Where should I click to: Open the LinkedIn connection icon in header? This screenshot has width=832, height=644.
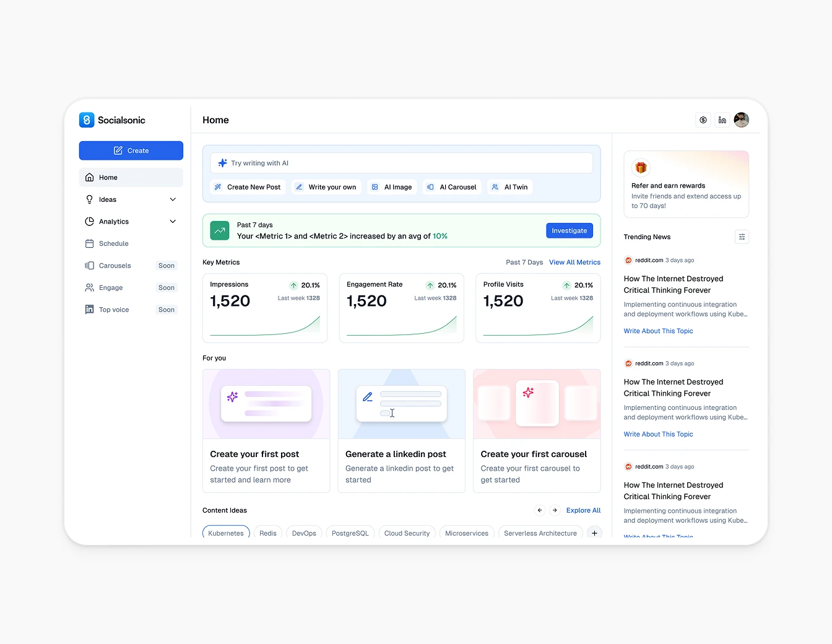click(722, 120)
